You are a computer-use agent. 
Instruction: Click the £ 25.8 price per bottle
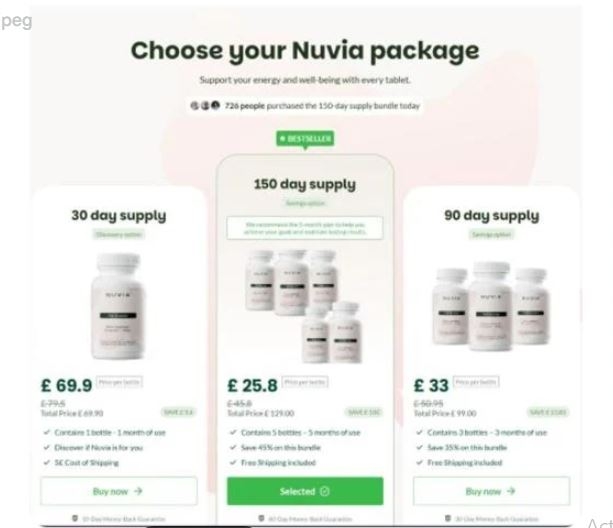click(x=253, y=385)
